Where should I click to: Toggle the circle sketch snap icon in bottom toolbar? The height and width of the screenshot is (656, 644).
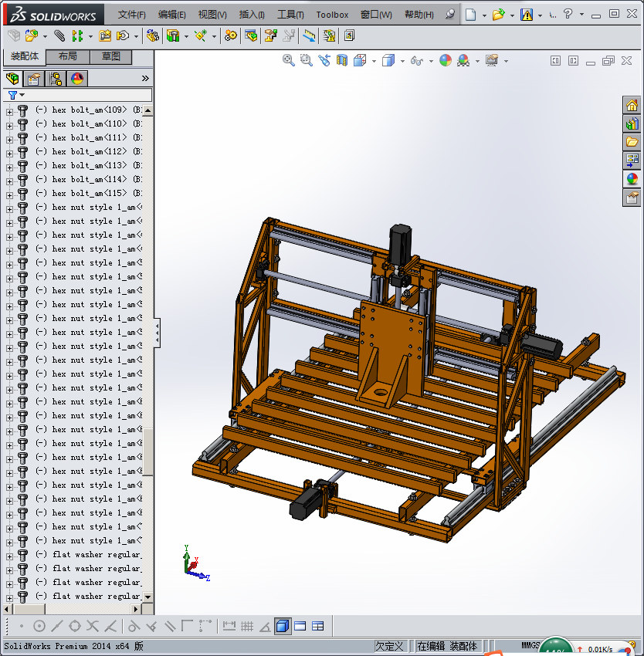click(39, 626)
